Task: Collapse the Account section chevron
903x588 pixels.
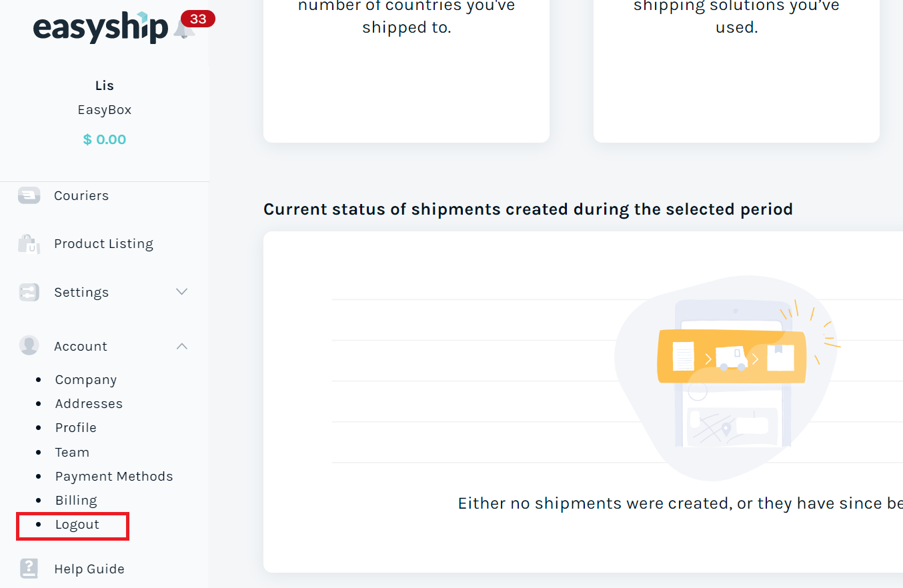Action: [x=181, y=346]
